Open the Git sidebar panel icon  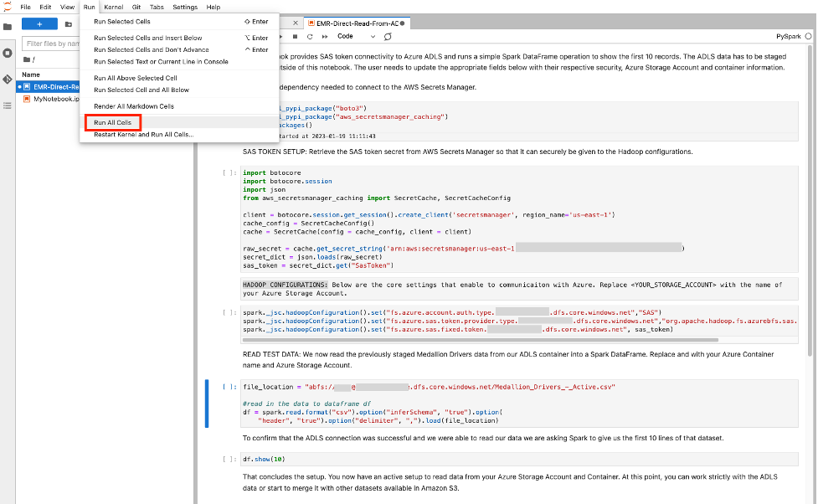8,79
